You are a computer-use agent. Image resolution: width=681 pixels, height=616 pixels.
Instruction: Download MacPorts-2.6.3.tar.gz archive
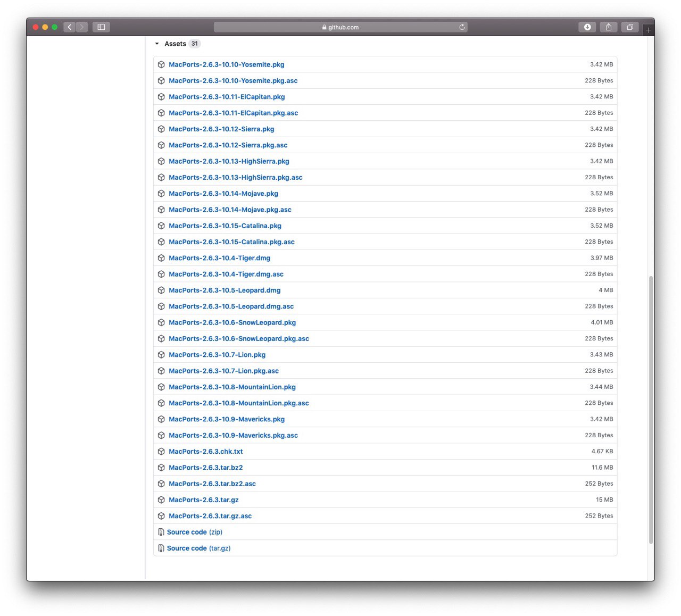203,500
